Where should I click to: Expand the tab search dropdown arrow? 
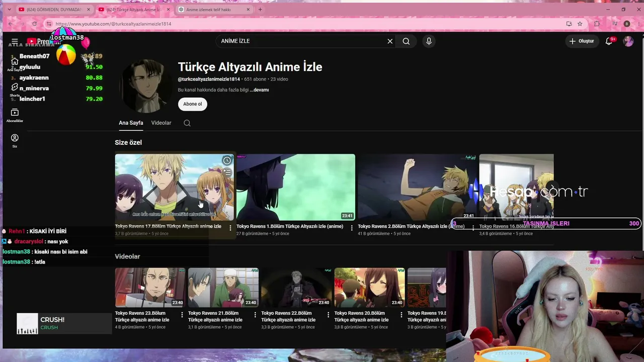click(x=10, y=10)
